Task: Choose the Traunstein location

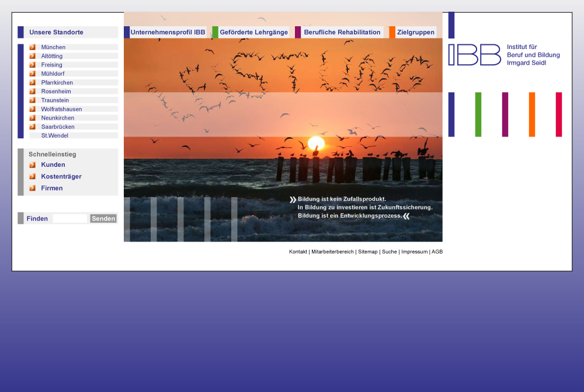Action: coord(55,100)
